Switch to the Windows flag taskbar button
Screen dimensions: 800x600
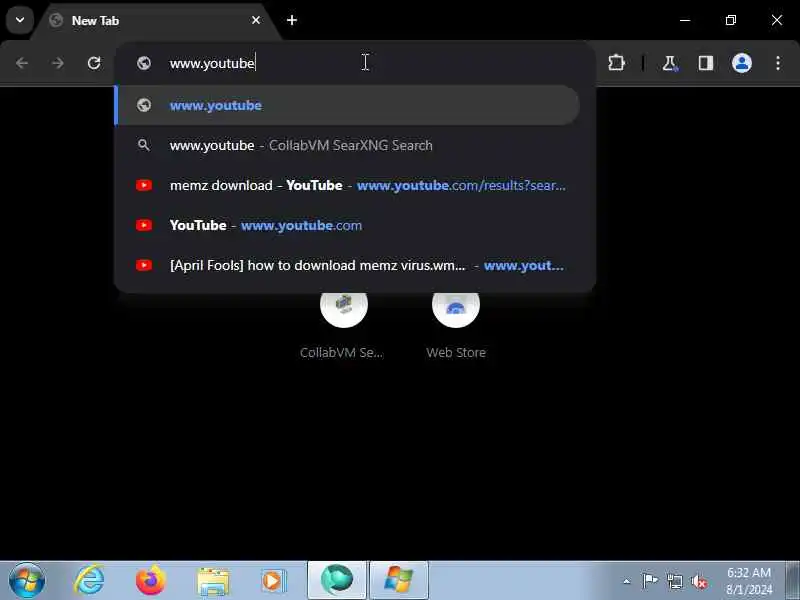tap(398, 580)
